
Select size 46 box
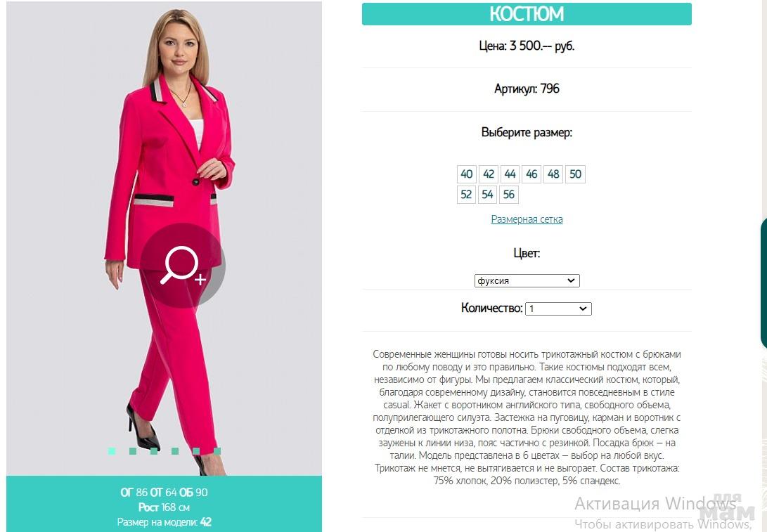531,174
